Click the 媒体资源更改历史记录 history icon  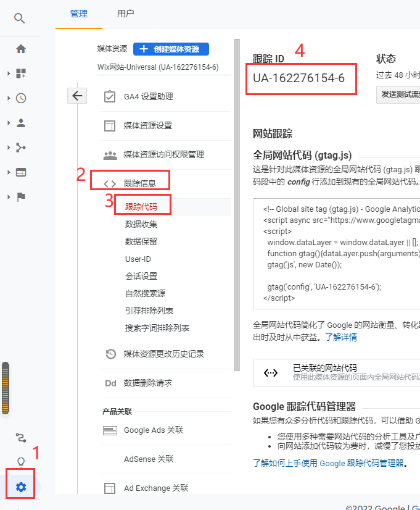click(111, 354)
